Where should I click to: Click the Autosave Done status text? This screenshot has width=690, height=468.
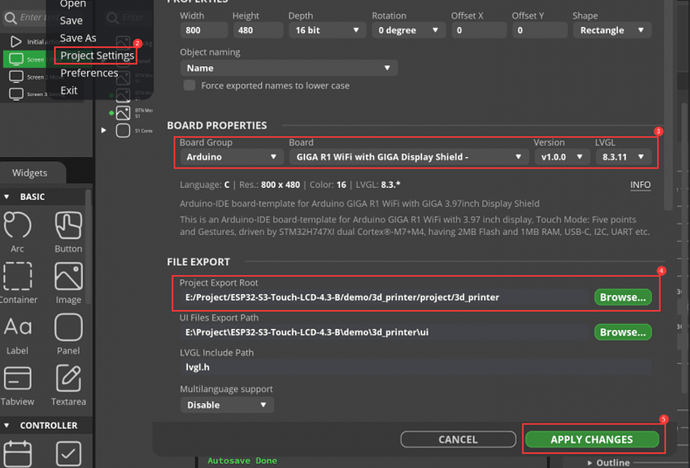(242, 461)
